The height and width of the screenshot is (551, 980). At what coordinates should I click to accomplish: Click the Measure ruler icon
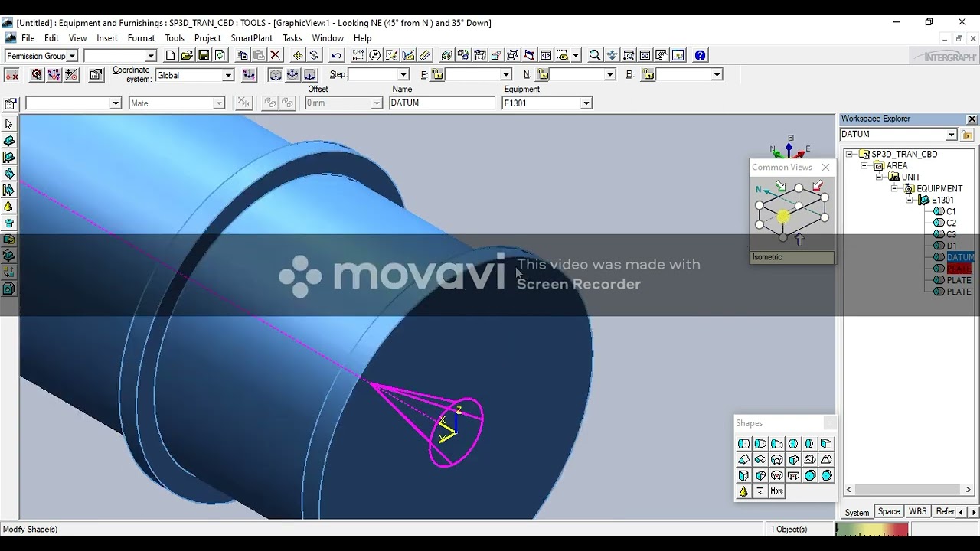425,55
